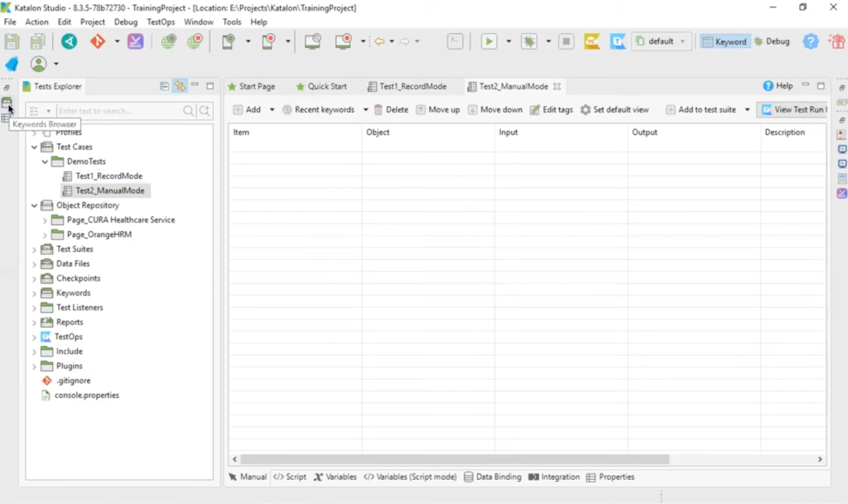Open the orange TestCloud icon

click(592, 41)
